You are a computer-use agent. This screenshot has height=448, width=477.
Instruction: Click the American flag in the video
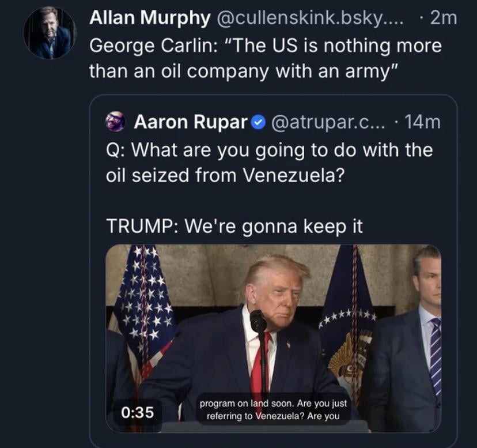[x=141, y=306]
